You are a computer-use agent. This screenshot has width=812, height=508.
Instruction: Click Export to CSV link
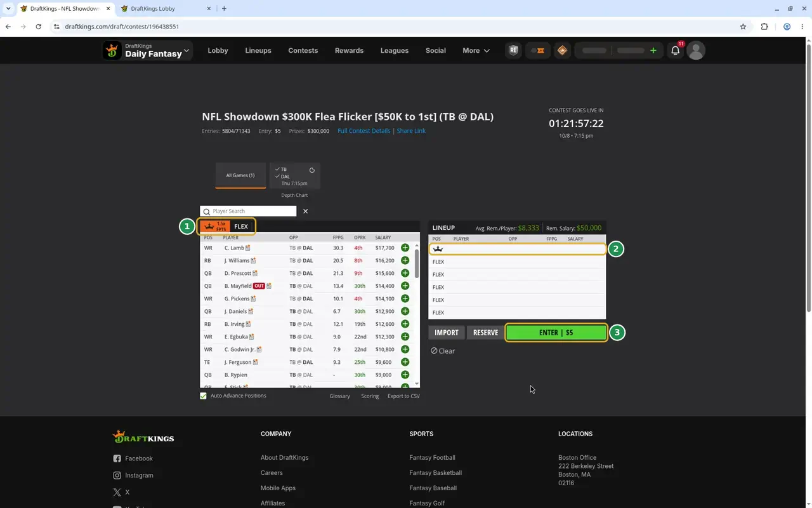[x=403, y=396]
